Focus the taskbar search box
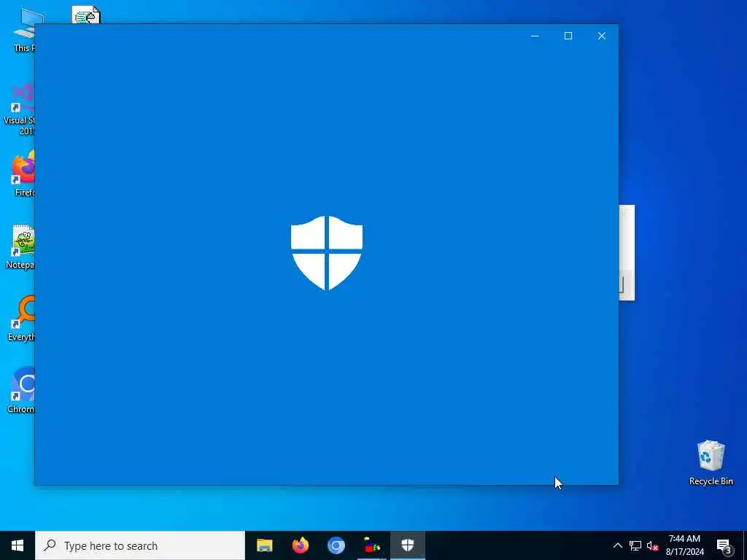747x560 pixels. [x=140, y=545]
